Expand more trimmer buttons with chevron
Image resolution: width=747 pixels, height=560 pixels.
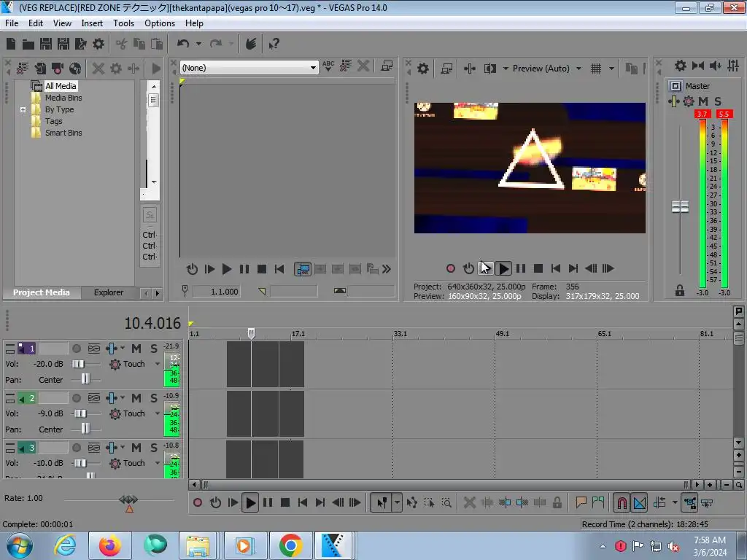coord(387,270)
